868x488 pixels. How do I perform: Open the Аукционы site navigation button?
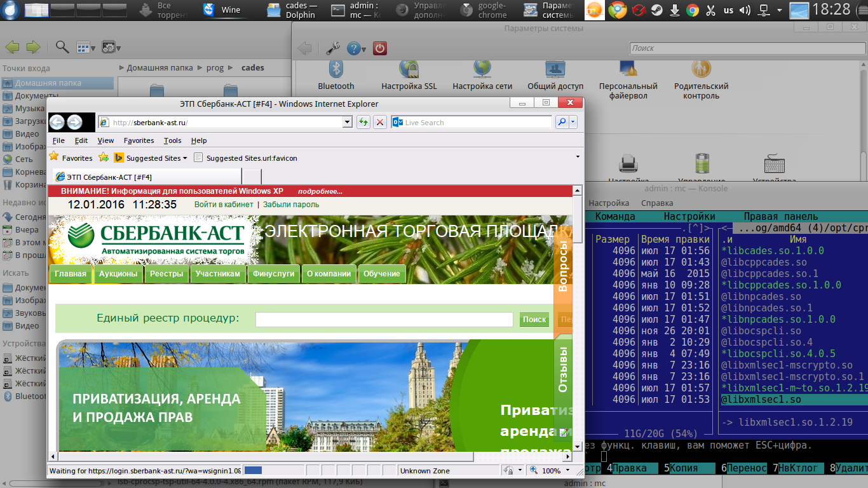pyautogui.click(x=118, y=274)
